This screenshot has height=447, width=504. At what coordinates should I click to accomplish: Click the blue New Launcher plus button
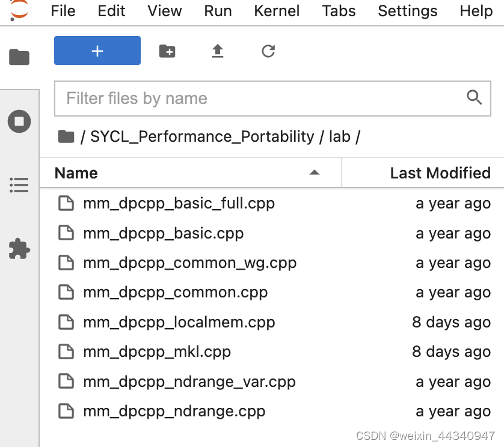click(x=97, y=50)
